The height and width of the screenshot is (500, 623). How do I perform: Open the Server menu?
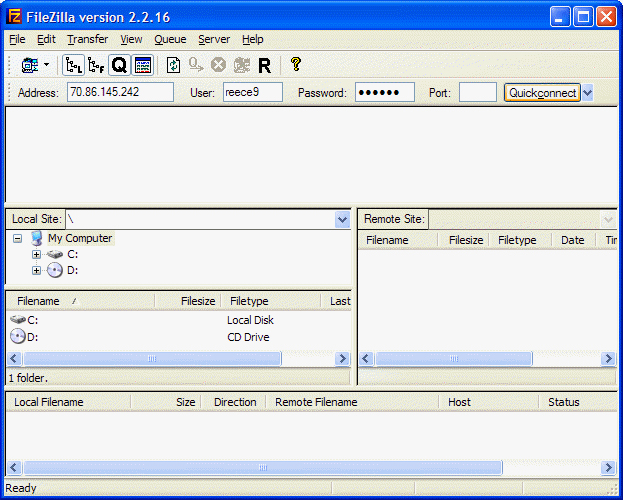point(214,39)
